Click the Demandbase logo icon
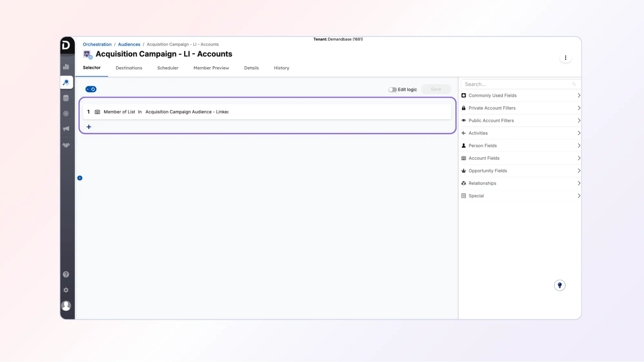Image resolution: width=644 pixels, height=362 pixels. tap(66, 45)
